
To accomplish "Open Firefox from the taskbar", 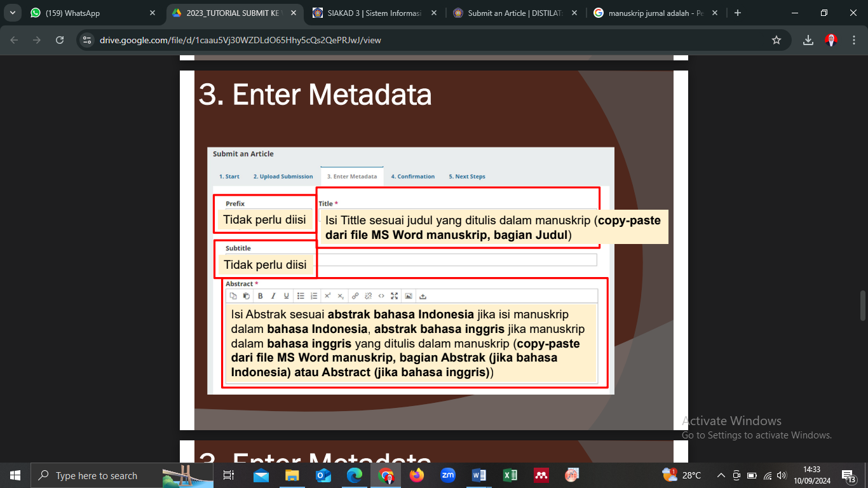I will point(417,475).
